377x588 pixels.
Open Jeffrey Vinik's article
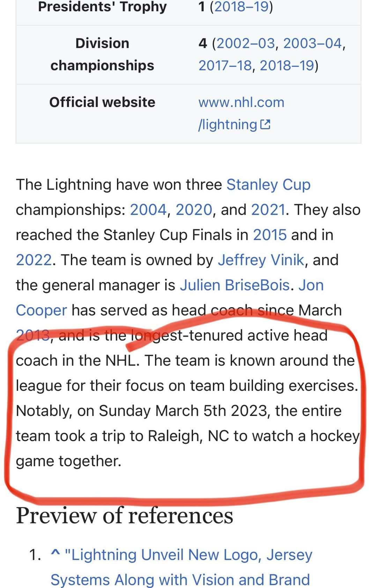[261, 260]
